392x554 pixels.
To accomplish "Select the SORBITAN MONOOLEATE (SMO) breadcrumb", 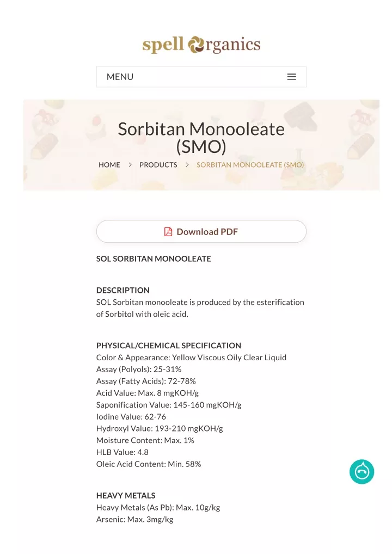I will click(x=250, y=165).
